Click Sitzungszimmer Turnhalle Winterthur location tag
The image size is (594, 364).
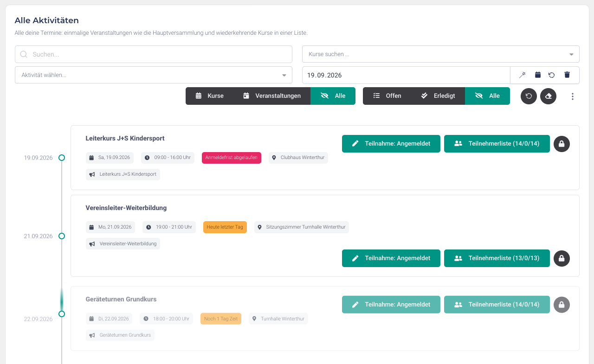pyautogui.click(x=302, y=227)
